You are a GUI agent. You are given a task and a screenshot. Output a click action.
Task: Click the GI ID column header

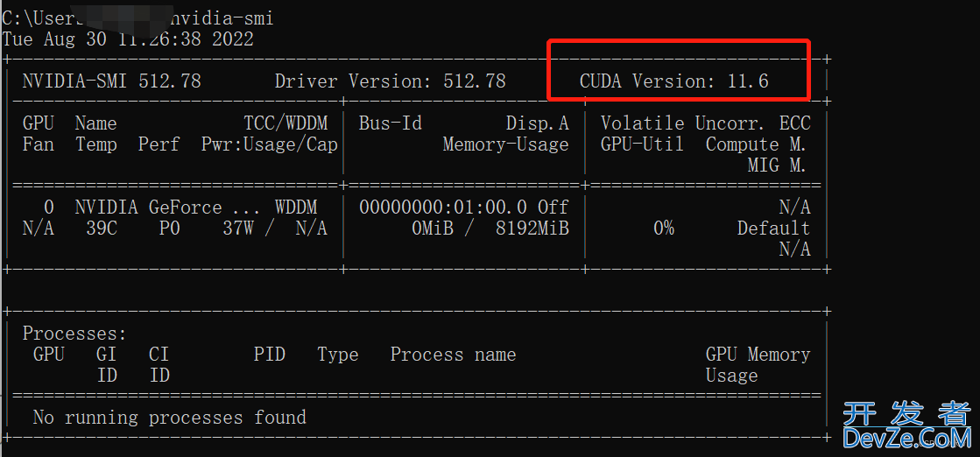(x=106, y=365)
